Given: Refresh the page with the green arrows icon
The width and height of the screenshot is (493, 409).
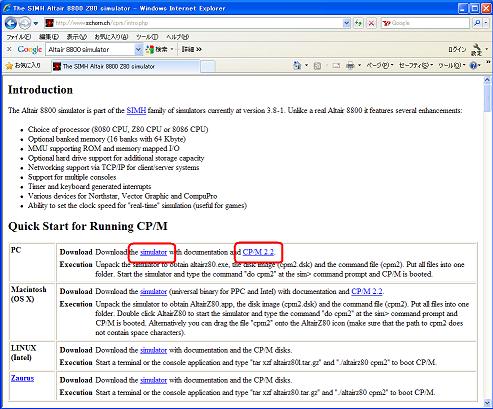Looking at the screenshot, I should click(x=359, y=23).
